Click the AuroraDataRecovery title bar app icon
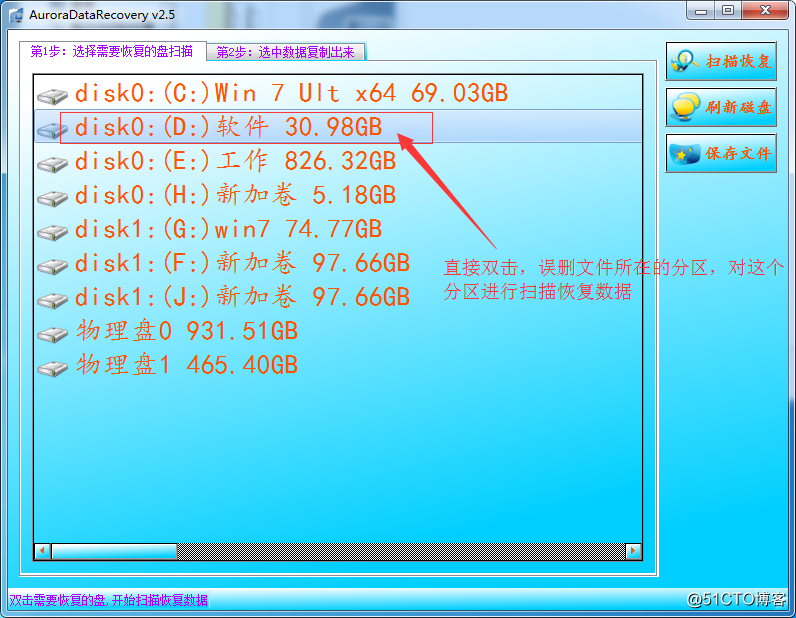 16,15
